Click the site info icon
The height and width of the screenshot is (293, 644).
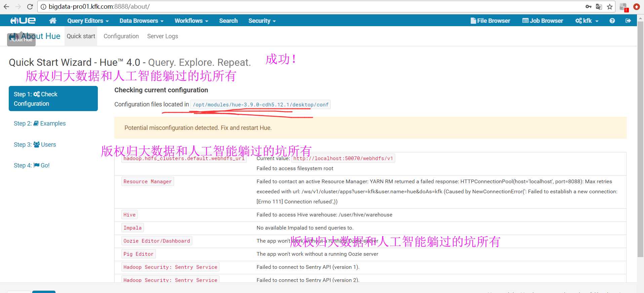[x=43, y=7]
